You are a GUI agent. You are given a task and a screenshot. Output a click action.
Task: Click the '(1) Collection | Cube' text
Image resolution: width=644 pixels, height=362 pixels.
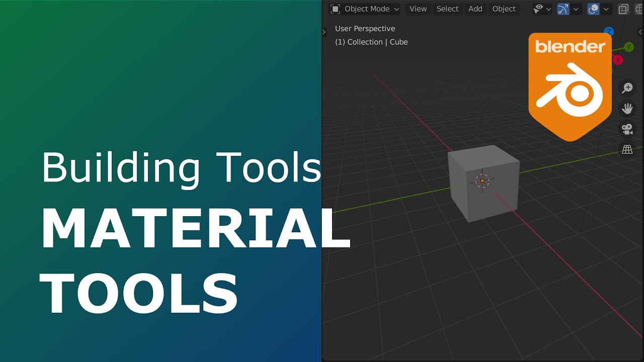[371, 42]
